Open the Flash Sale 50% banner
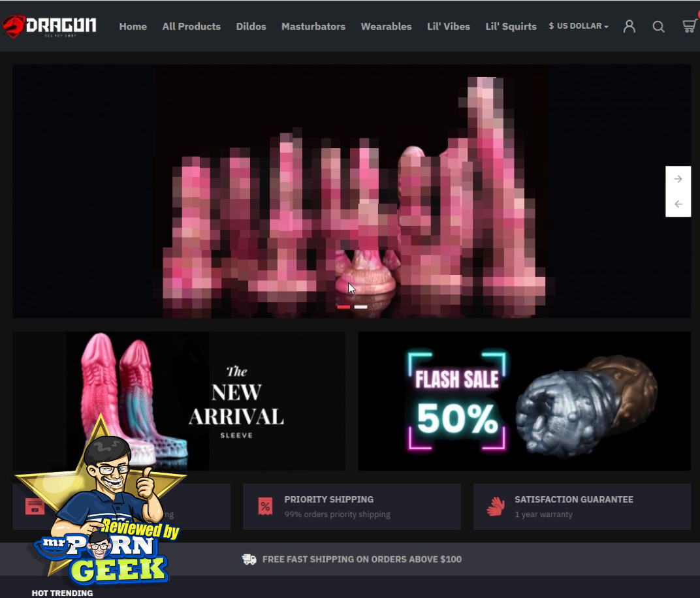 pos(524,401)
